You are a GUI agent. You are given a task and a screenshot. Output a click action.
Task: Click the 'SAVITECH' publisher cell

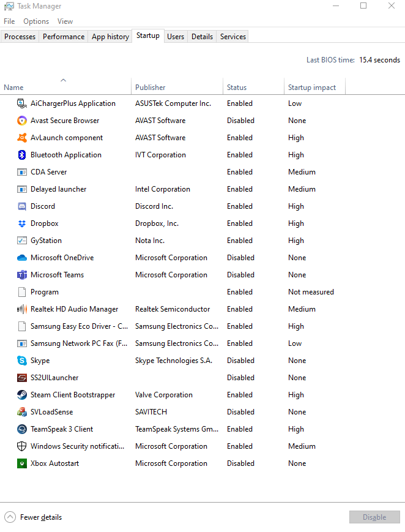(x=151, y=412)
